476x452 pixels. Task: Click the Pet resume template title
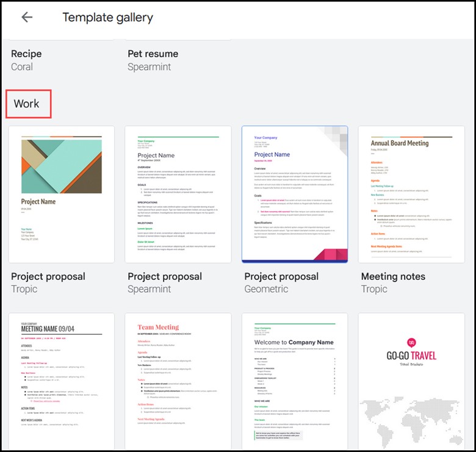click(153, 54)
